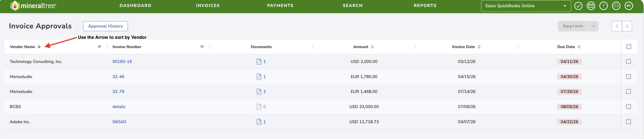Screen dimensions: 644x139
Task: Open invoice link 32-76
Action: (118, 92)
